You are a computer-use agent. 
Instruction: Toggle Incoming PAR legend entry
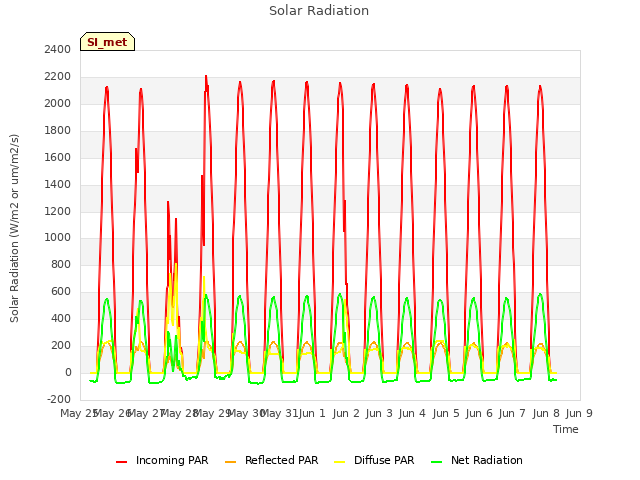click(x=162, y=460)
